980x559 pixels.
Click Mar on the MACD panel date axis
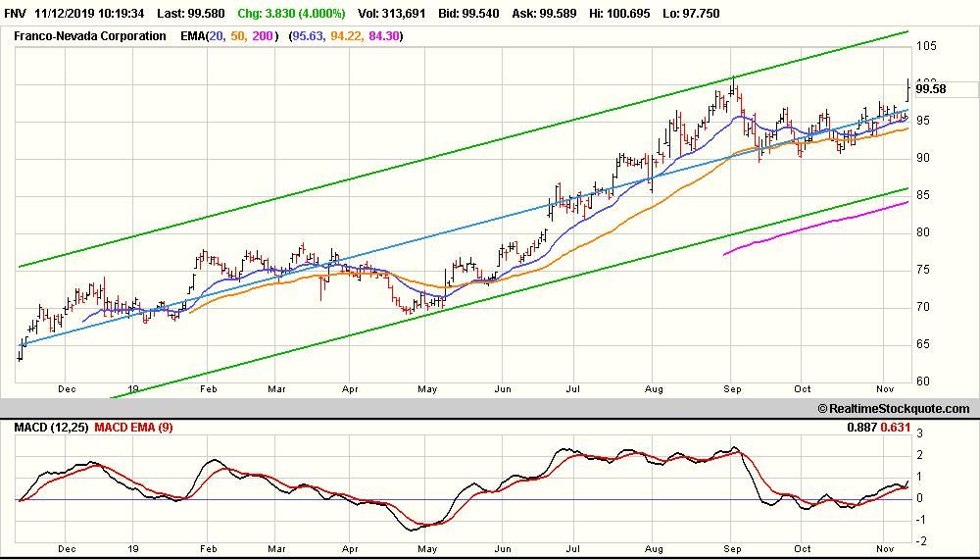pos(276,549)
